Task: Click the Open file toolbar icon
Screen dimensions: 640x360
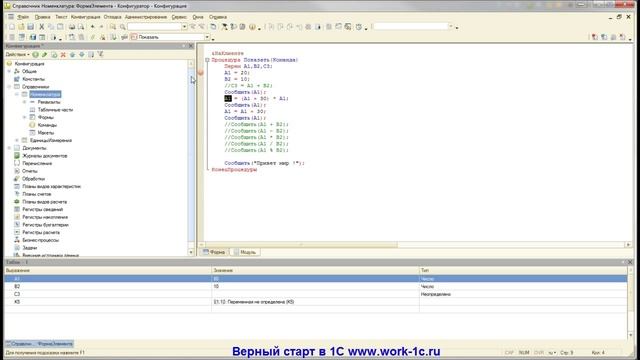Action: coord(21,27)
